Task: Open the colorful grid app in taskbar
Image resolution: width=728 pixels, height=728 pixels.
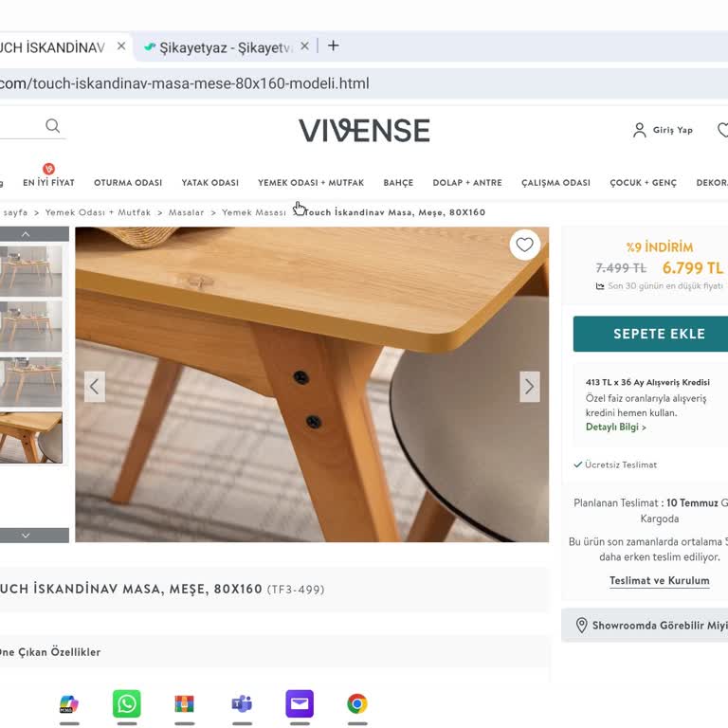Action: 184,704
